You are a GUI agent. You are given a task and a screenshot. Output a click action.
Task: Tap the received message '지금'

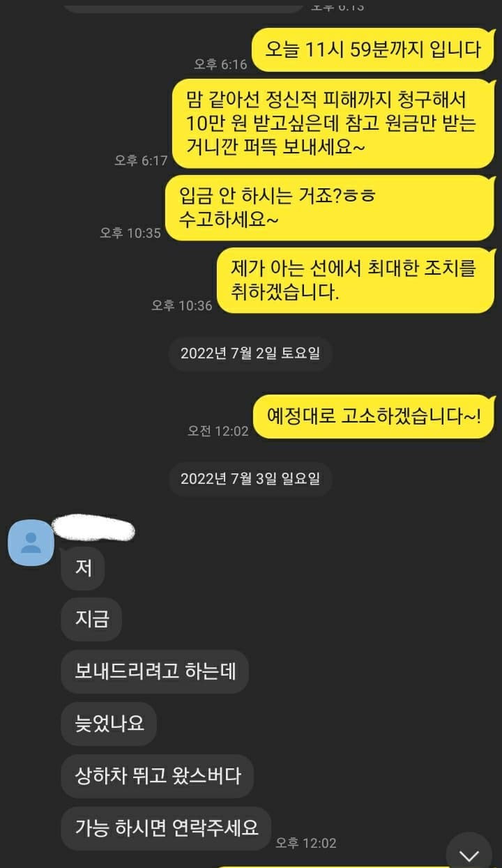91,619
